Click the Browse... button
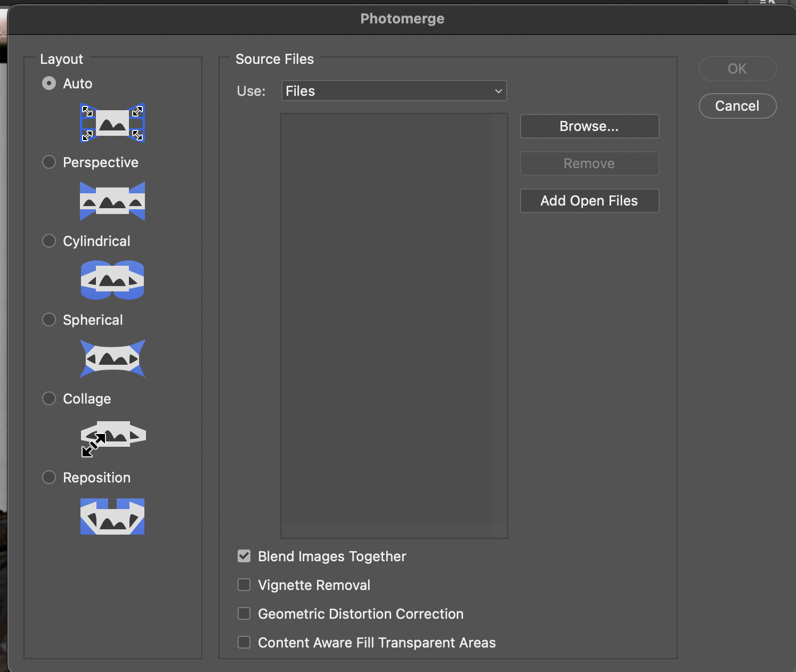Screen dimensions: 796x672 589,126
